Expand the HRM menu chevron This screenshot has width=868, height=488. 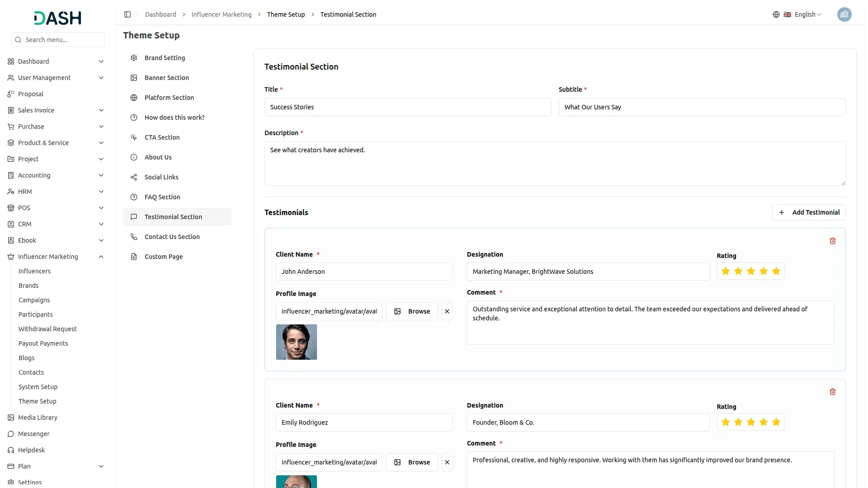101,192
